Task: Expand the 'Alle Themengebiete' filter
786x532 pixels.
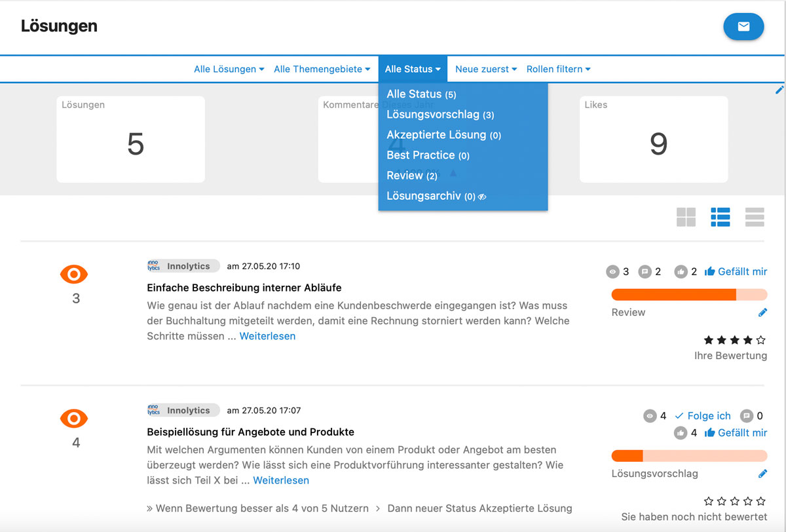Action: (322, 69)
